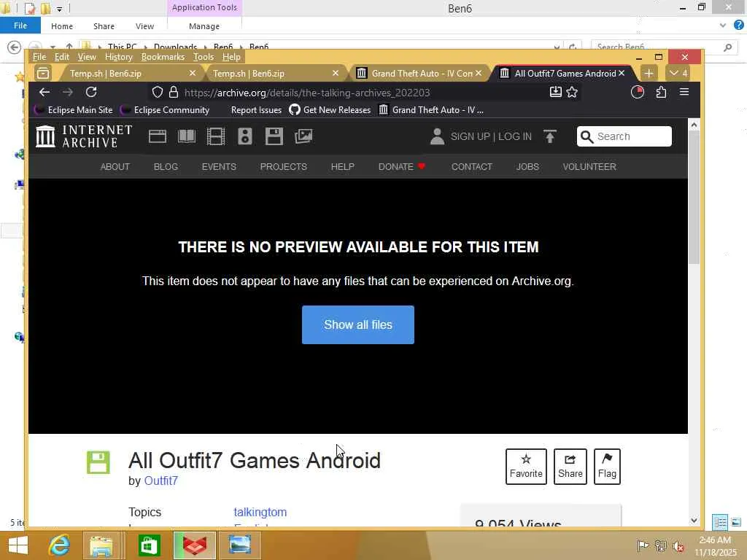Open the video film strip icon
The height and width of the screenshot is (560, 747).
tap(216, 136)
